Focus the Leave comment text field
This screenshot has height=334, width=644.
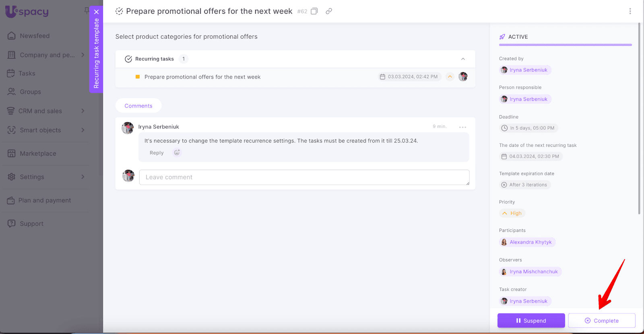tap(304, 177)
